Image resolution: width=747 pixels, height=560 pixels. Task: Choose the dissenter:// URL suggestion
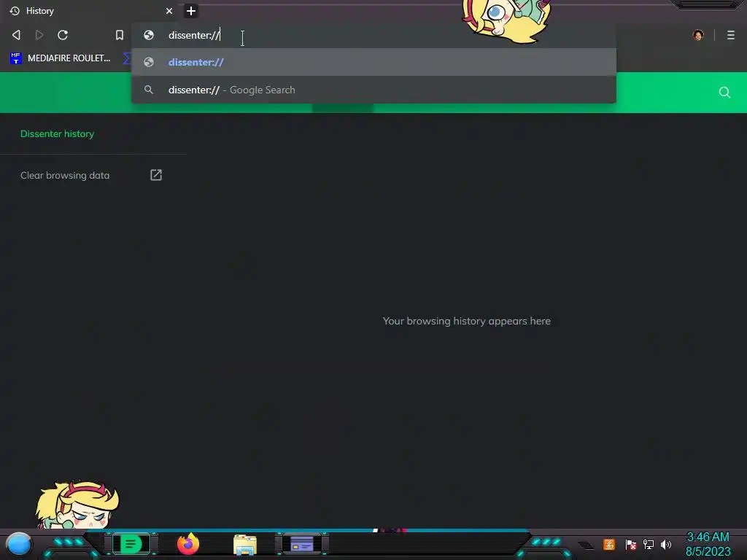(x=373, y=62)
